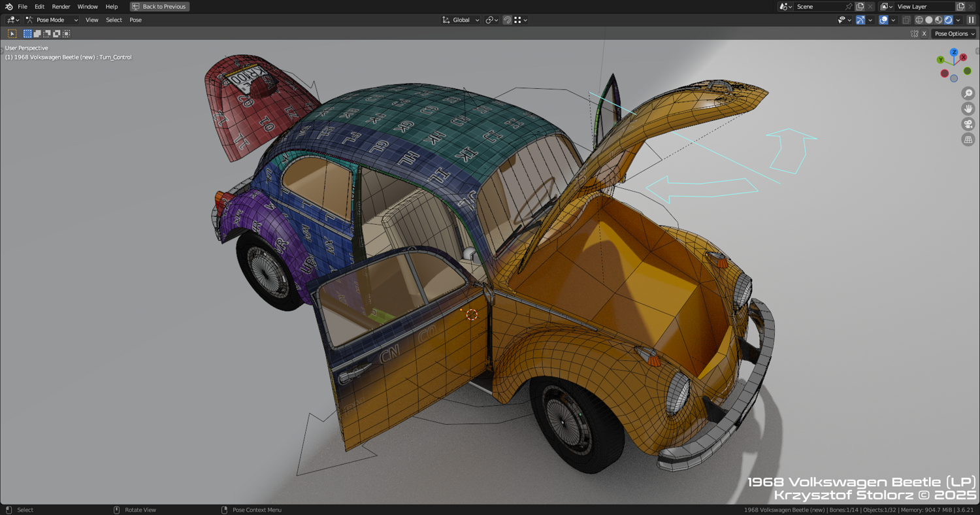The image size is (980, 515).
Task: Click the red X axis on navigation gizmo
Action: 963,58
